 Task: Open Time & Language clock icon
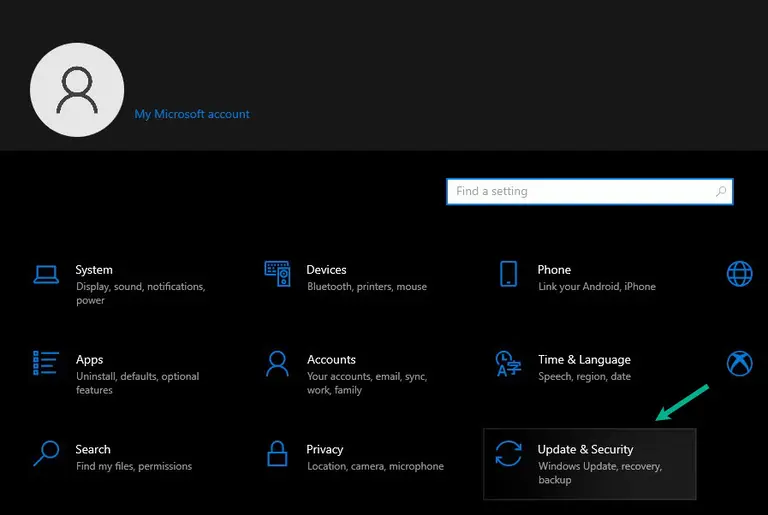pyautogui.click(x=508, y=364)
